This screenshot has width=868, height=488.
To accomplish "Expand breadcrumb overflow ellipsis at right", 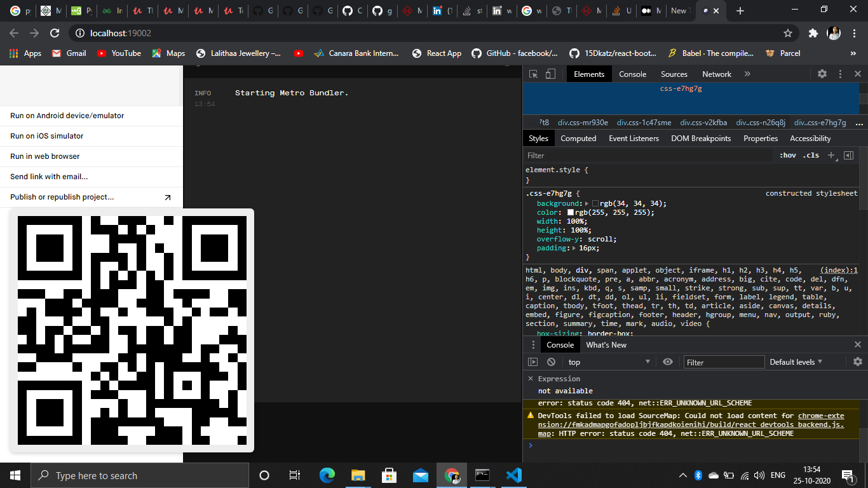I will 860,123.
